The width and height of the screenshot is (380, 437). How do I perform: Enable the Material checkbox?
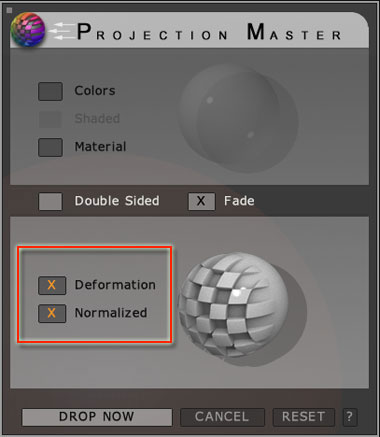pos(50,147)
